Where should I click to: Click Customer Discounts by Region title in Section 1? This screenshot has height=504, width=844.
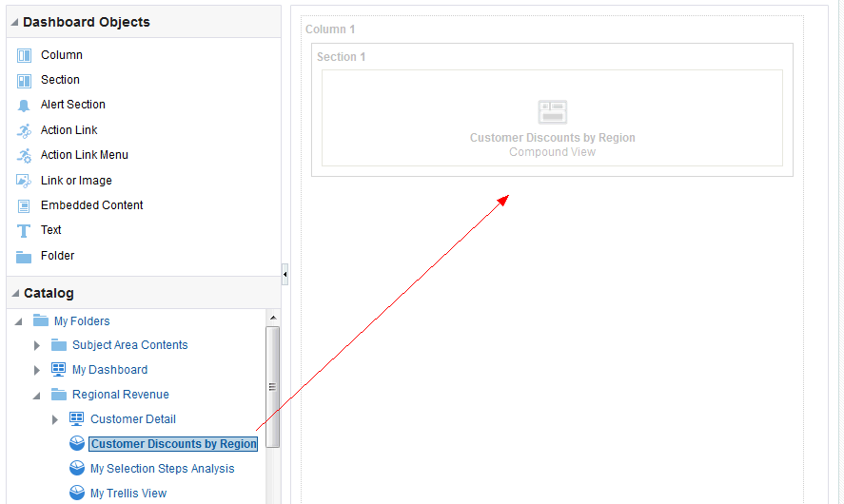[552, 138]
